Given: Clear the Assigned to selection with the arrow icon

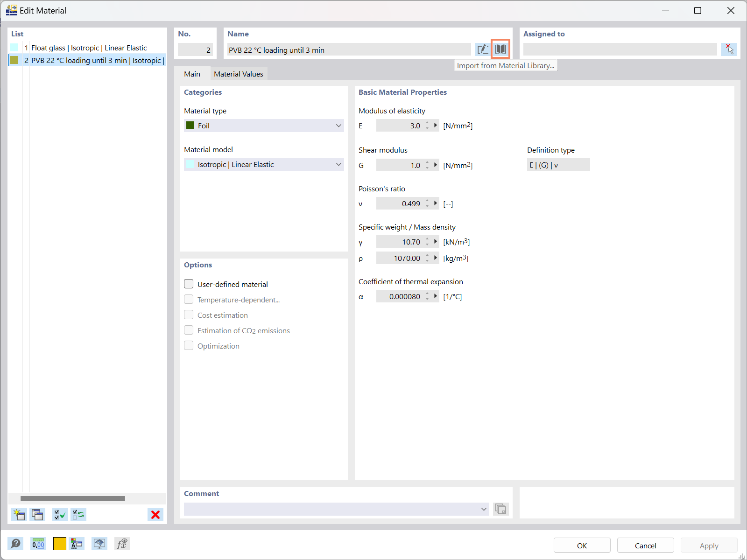Looking at the screenshot, I should [728, 49].
